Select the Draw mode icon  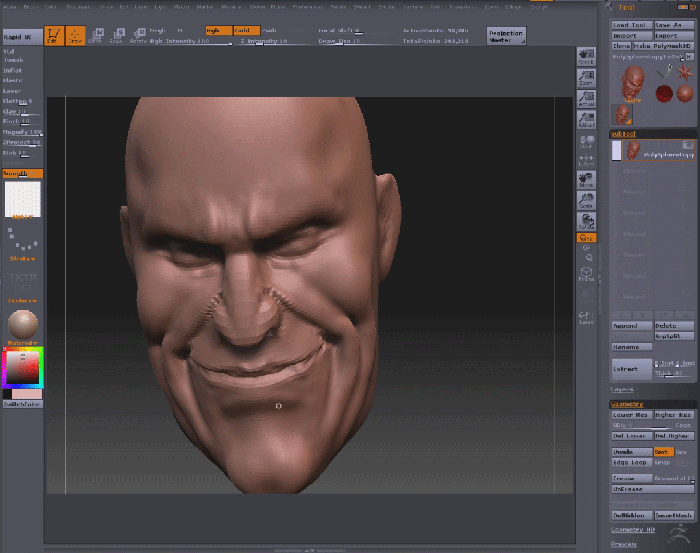pos(76,36)
